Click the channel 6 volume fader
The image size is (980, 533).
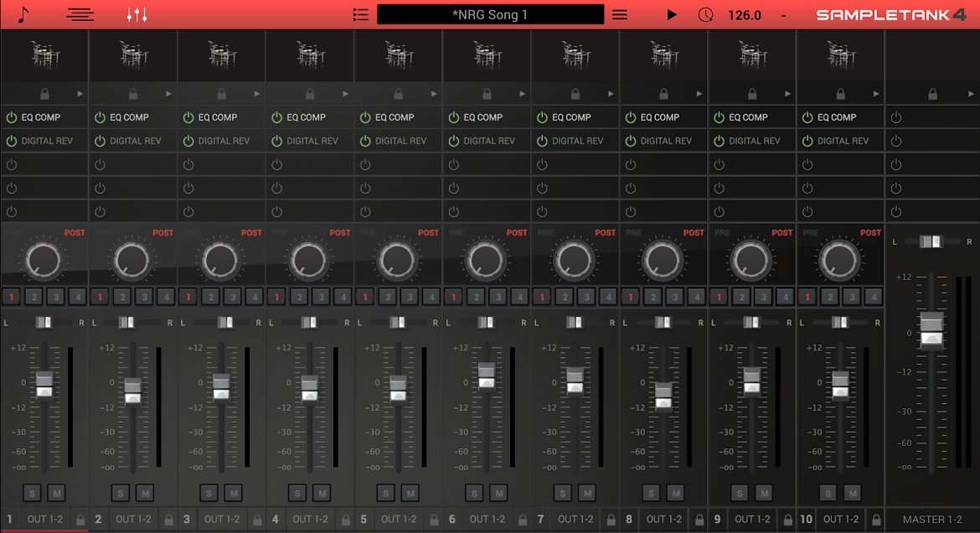point(487,376)
